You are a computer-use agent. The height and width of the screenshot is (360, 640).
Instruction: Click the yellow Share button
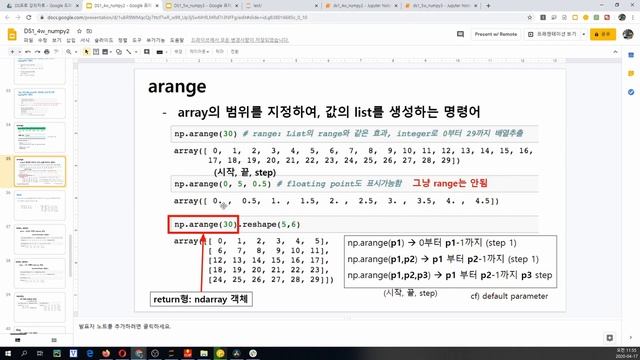click(x=602, y=34)
